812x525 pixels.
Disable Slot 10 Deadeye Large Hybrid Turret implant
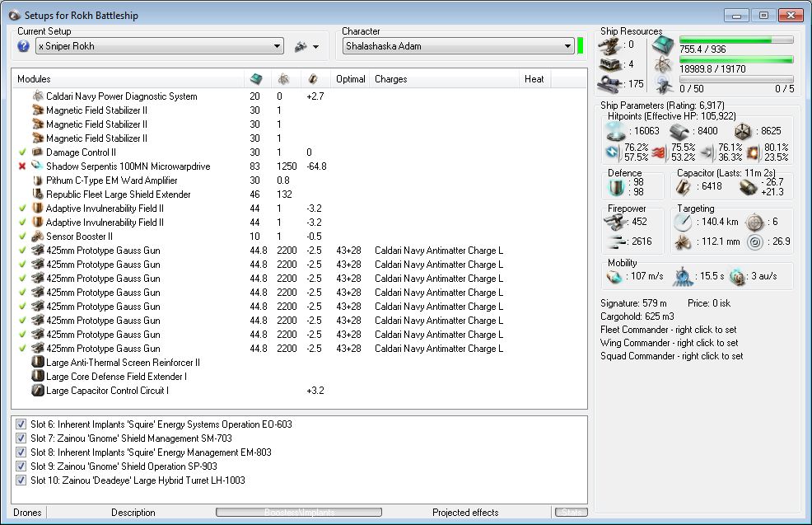pyautogui.click(x=21, y=480)
